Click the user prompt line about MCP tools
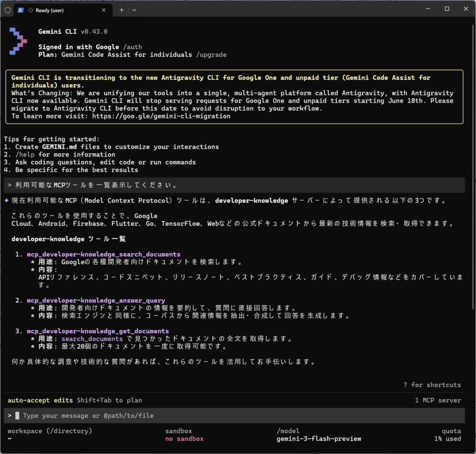 [x=234, y=185]
